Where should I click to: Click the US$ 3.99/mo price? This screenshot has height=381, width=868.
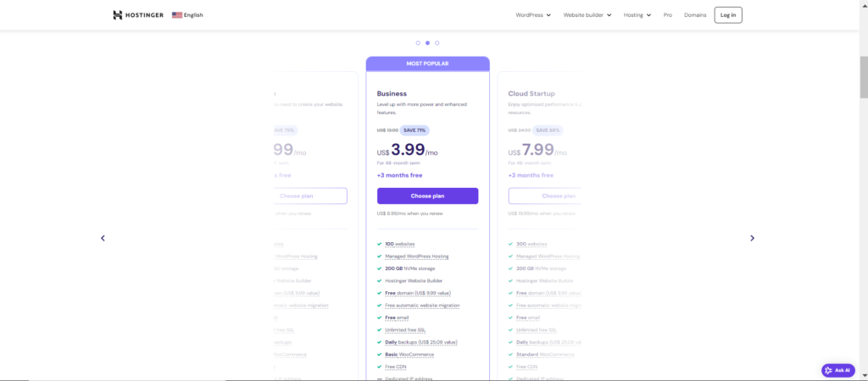[408, 151]
